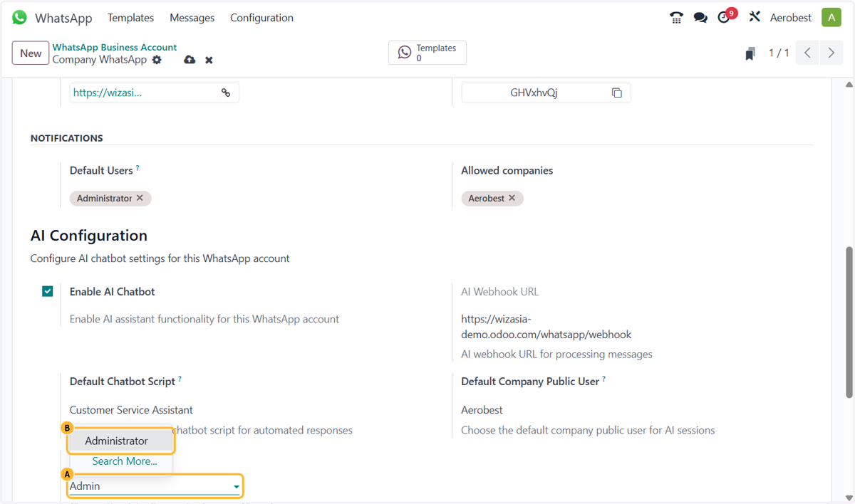Open the Customer Service Assistant dropdown field
855x504 pixels.
click(x=131, y=410)
